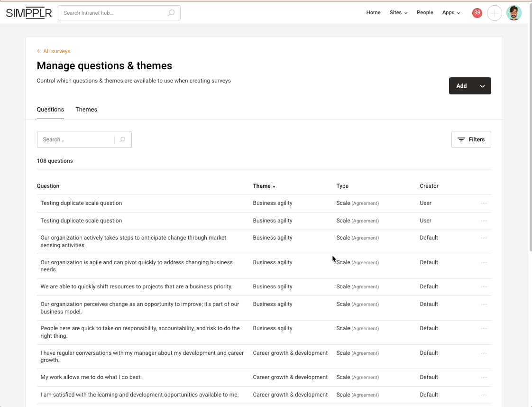Expand the Sites dropdown

click(x=398, y=13)
